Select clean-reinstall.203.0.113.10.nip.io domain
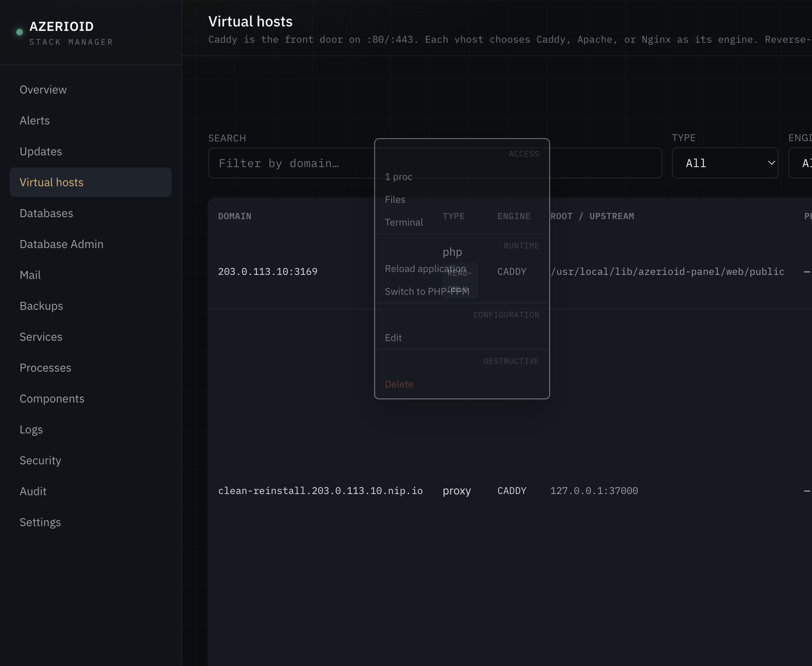 [x=321, y=491]
